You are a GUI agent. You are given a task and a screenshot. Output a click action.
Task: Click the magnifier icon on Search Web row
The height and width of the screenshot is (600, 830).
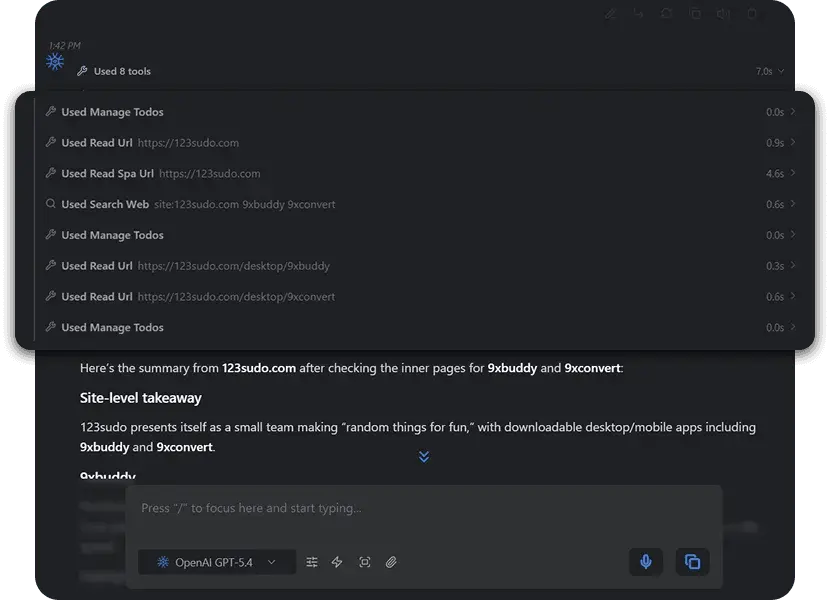pyautogui.click(x=50, y=203)
